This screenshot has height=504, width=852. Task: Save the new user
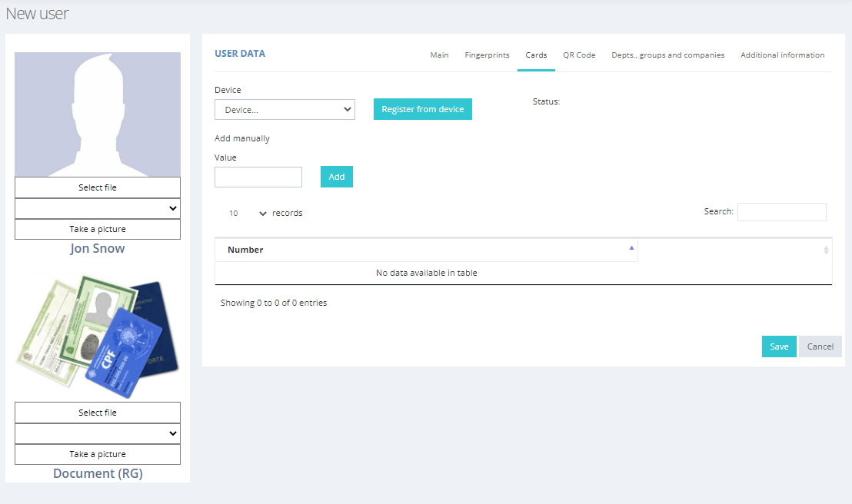(x=779, y=346)
